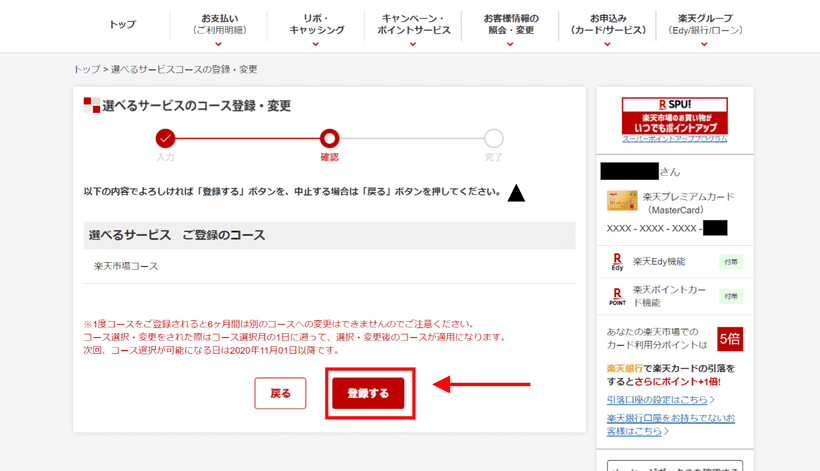
Task: Expand chevron under 楽天グループ
Action: coord(704,44)
